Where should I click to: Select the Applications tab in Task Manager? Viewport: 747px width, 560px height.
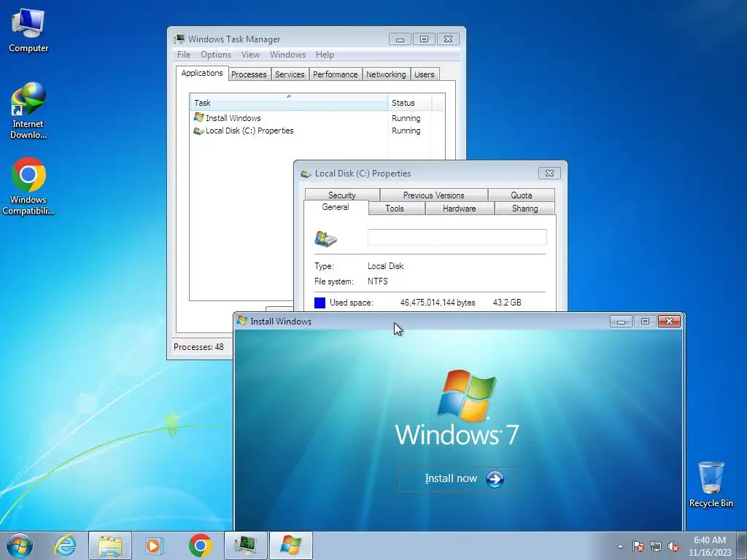pyautogui.click(x=202, y=74)
